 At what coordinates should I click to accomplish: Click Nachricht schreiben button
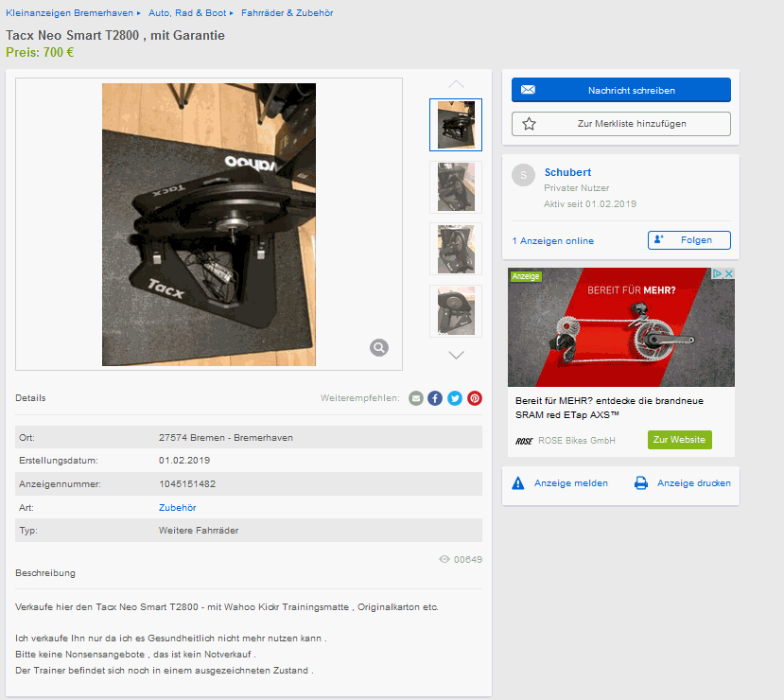pos(621,90)
